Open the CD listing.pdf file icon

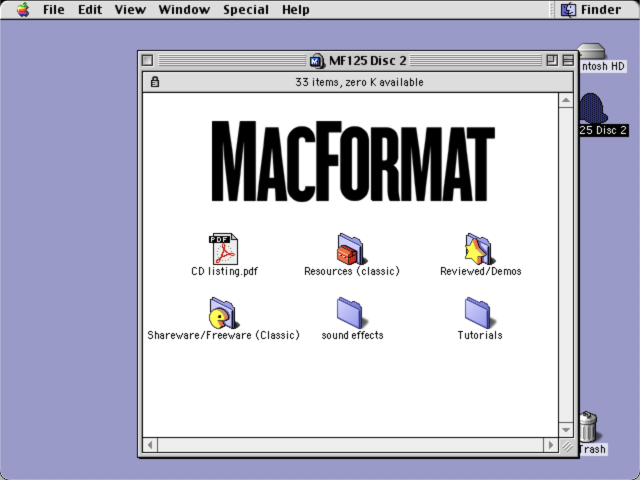(x=223, y=249)
